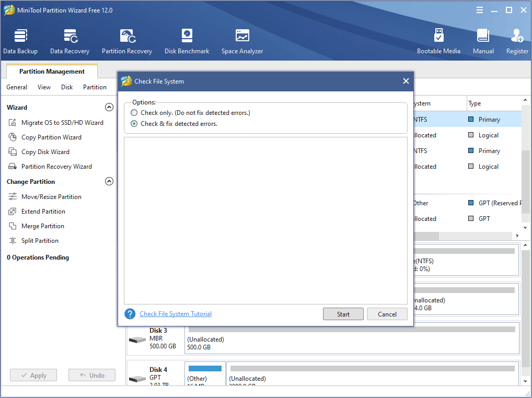The height and width of the screenshot is (398, 532).
Task: Click the Type column header
Action: 494,103
